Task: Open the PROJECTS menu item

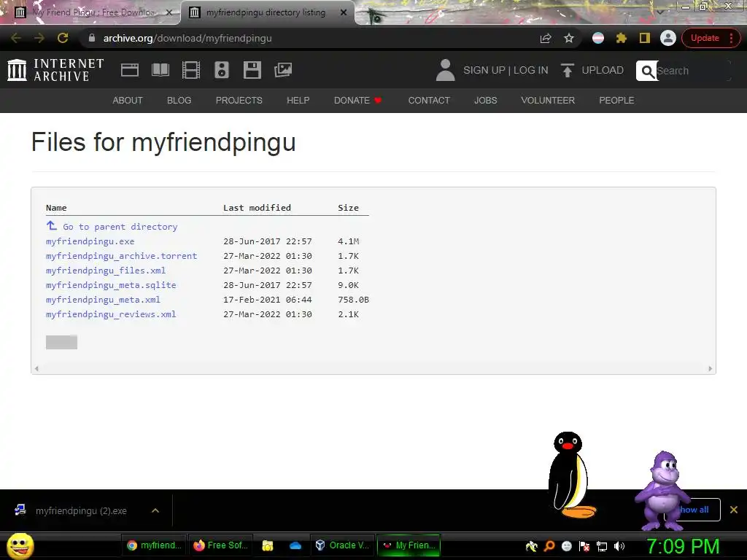Action: (x=239, y=101)
